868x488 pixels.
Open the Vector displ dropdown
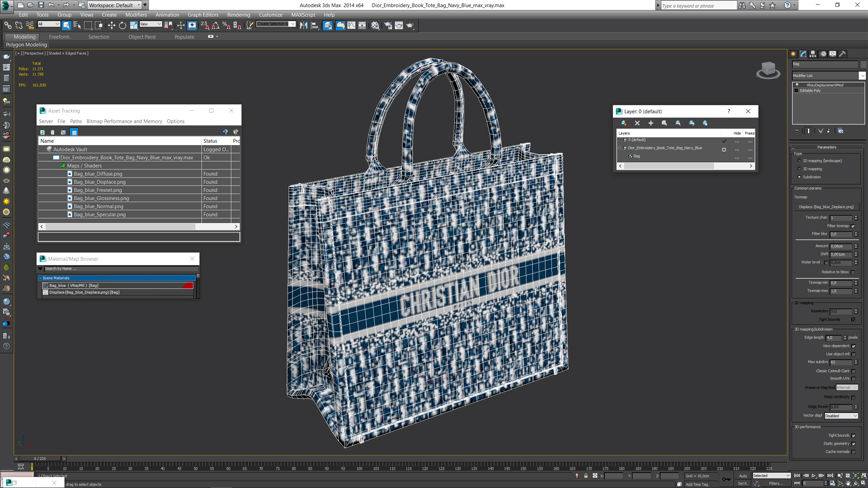pyautogui.click(x=841, y=416)
